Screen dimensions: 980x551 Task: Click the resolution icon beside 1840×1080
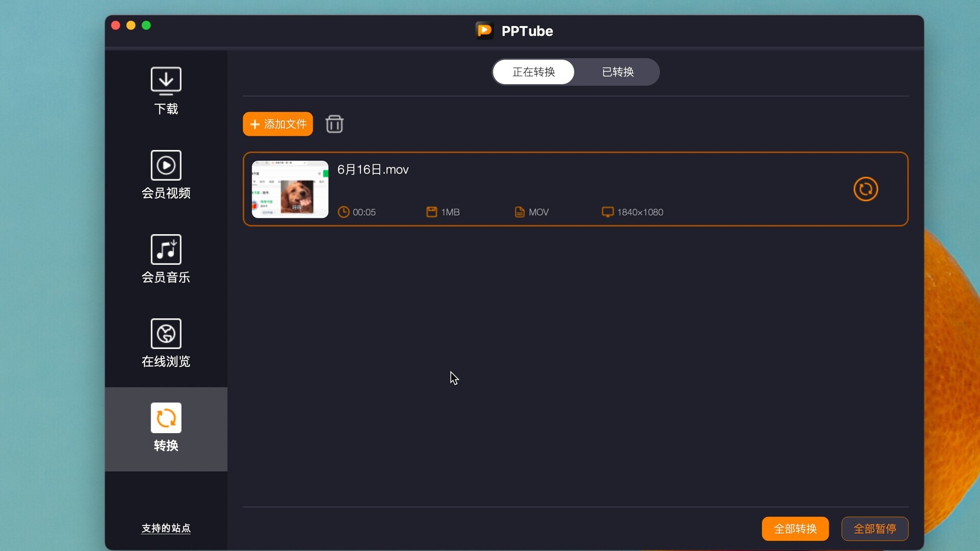(607, 212)
